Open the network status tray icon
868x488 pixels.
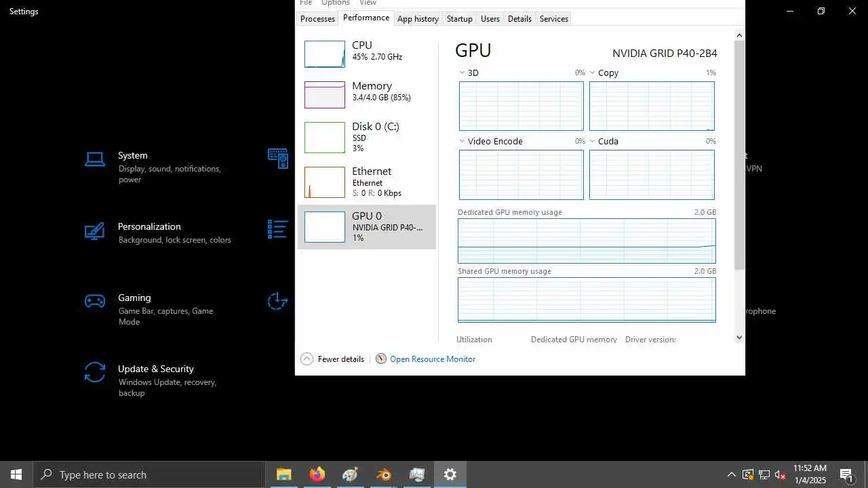point(764,474)
